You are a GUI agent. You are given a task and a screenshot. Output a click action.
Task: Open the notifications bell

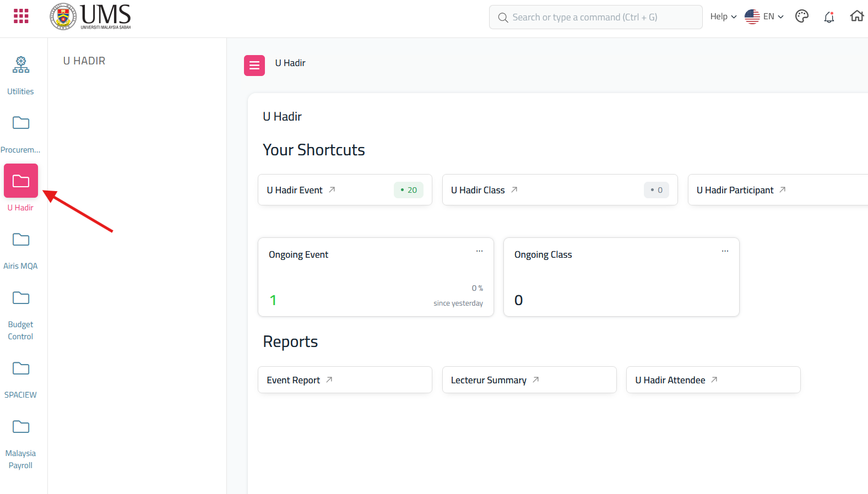(829, 17)
